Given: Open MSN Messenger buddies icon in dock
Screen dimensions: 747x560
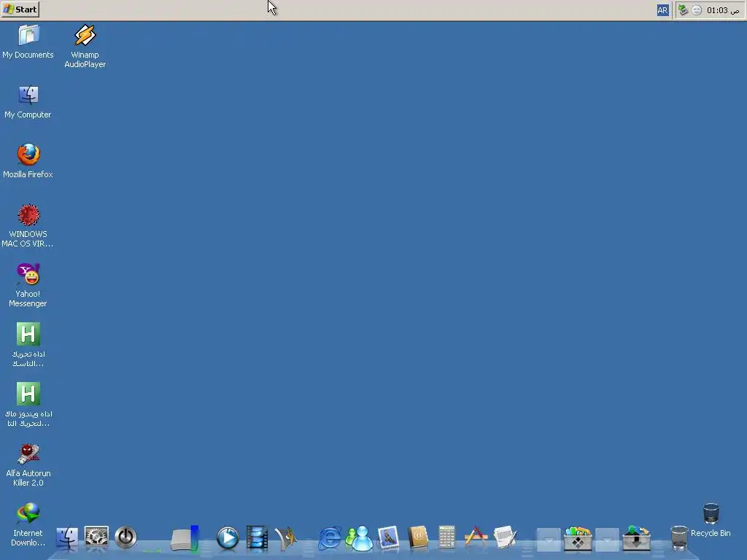Looking at the screenshot, I should [x=359, y=538].
